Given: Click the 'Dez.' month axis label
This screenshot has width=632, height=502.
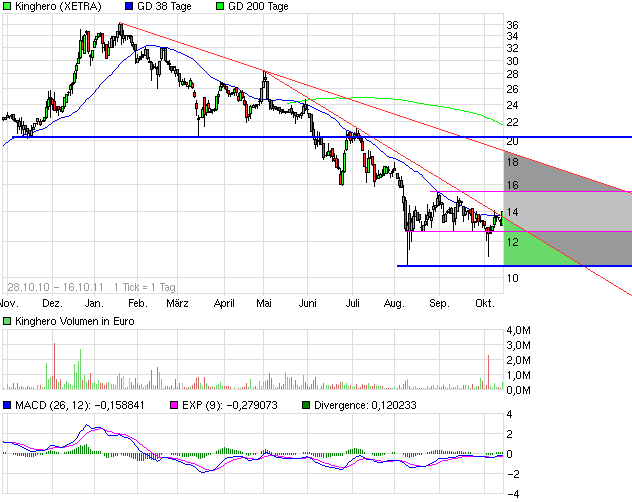Looking at the screenshot, I should point(52,303).
